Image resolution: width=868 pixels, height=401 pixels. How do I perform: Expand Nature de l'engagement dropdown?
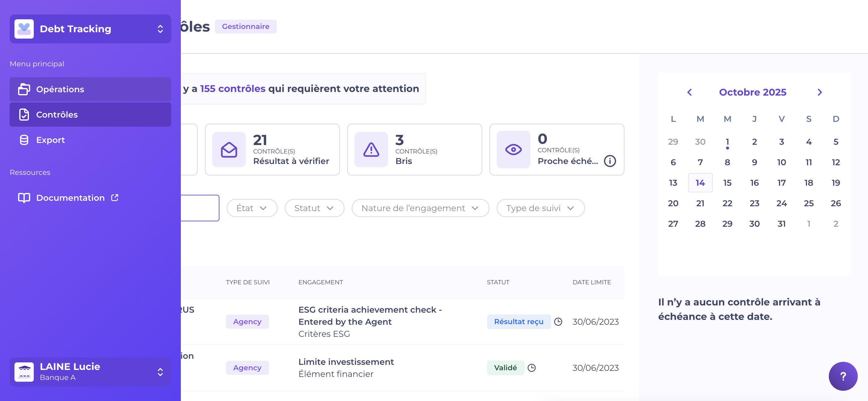[x=420, y=208]
